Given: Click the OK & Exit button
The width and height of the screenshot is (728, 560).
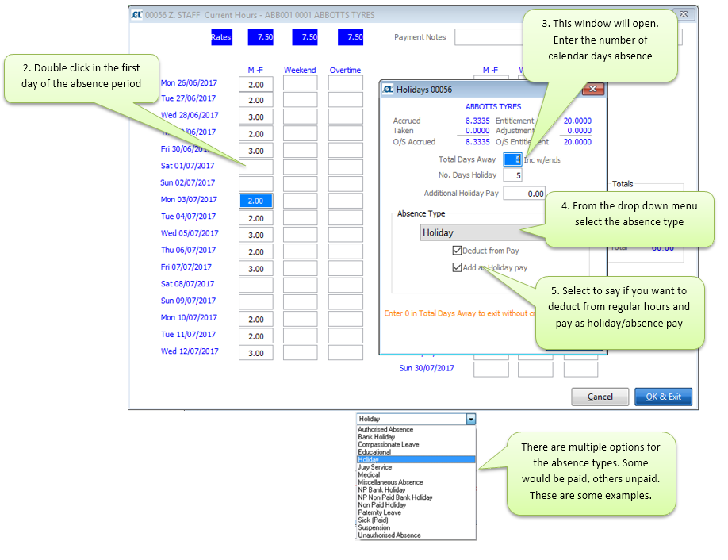Looking at the screenshot, I should click(x=663, y=397).
